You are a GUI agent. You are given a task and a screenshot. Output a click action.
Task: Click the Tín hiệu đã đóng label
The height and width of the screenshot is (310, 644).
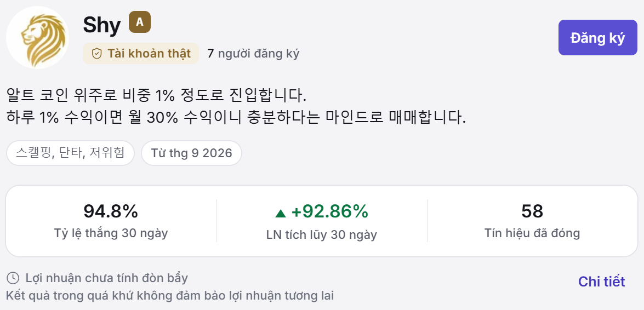532,233
